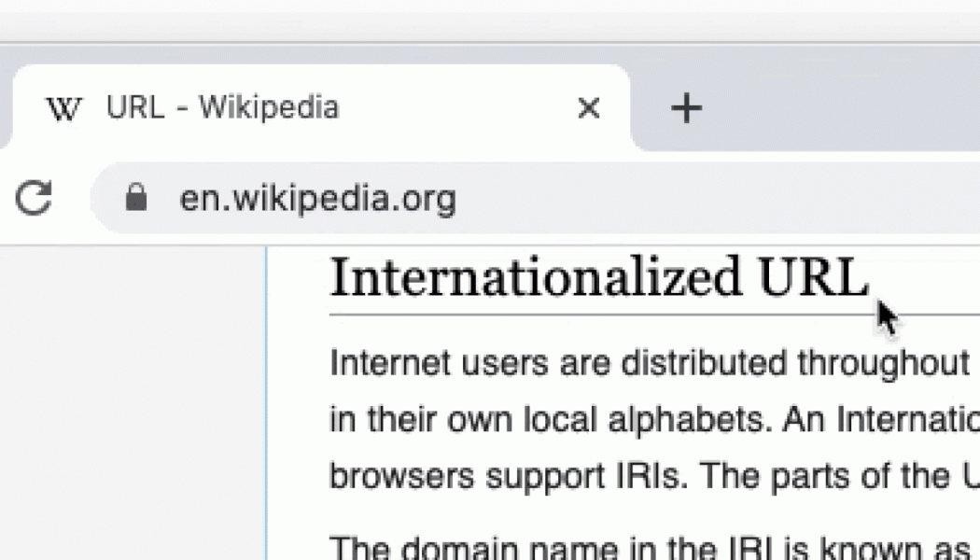Select the Wikipedia logo beside the tab title

click(x=63, y=108)
